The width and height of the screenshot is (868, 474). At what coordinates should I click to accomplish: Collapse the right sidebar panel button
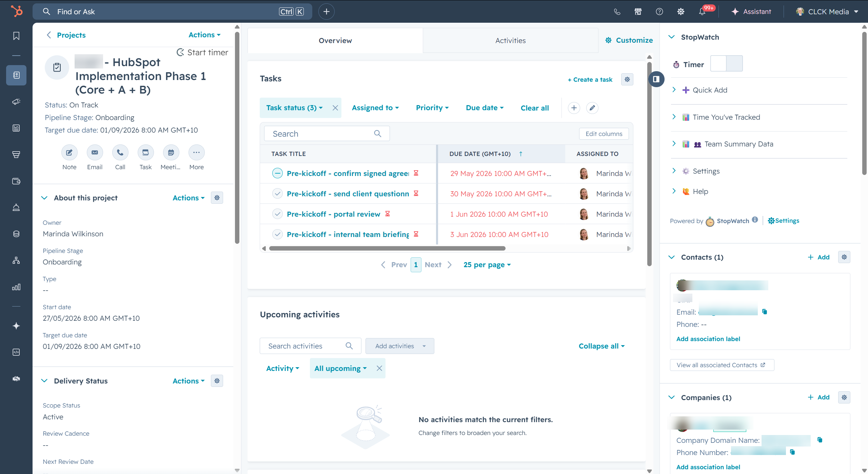(656, 79)
